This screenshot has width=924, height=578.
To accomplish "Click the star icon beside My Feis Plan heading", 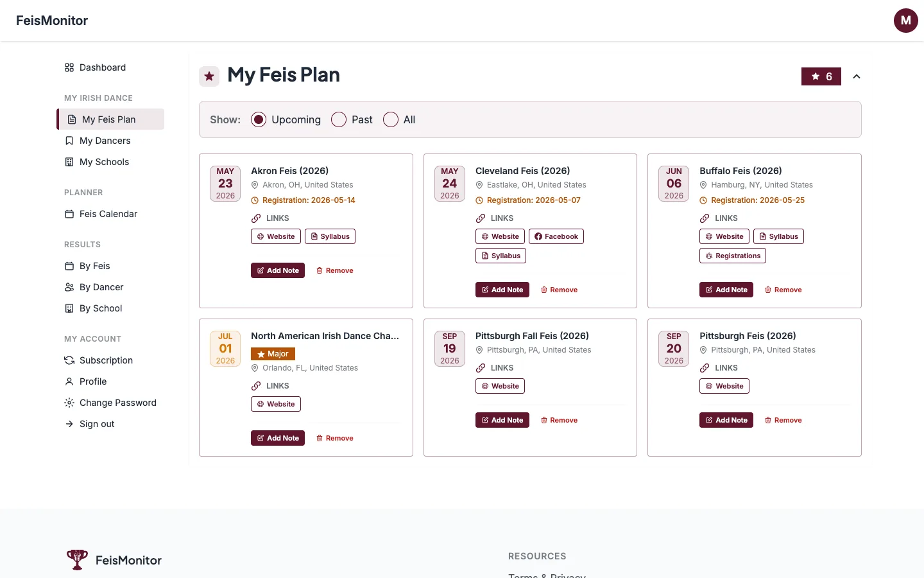I will (x=209, y=76).
